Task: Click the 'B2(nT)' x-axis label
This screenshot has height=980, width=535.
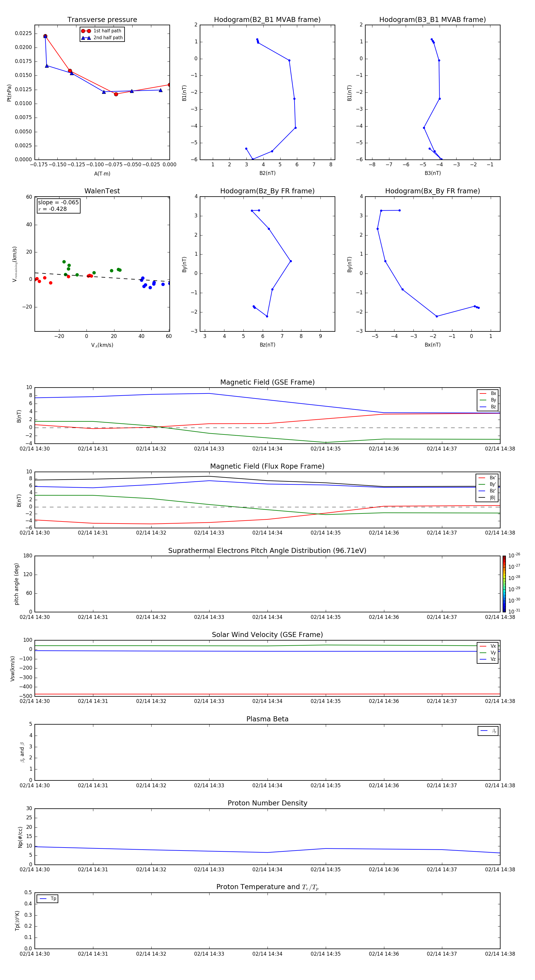Action: point(267,173)
